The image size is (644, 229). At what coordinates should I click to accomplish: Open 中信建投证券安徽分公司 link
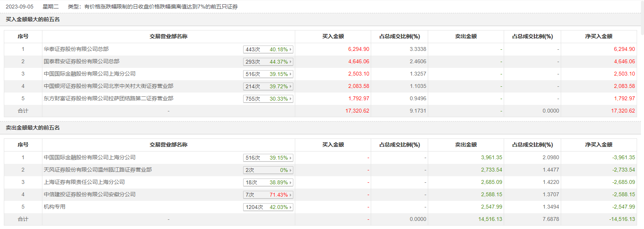click(90, 194)
